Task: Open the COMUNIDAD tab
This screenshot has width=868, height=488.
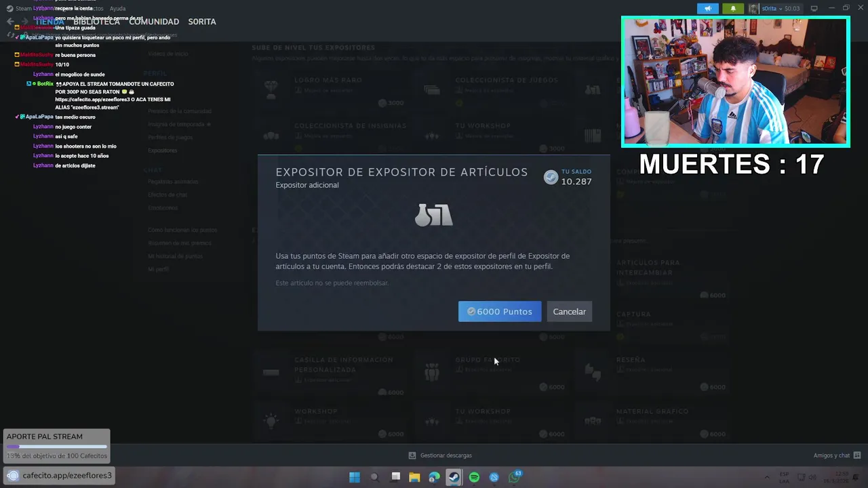Action: 154,22
